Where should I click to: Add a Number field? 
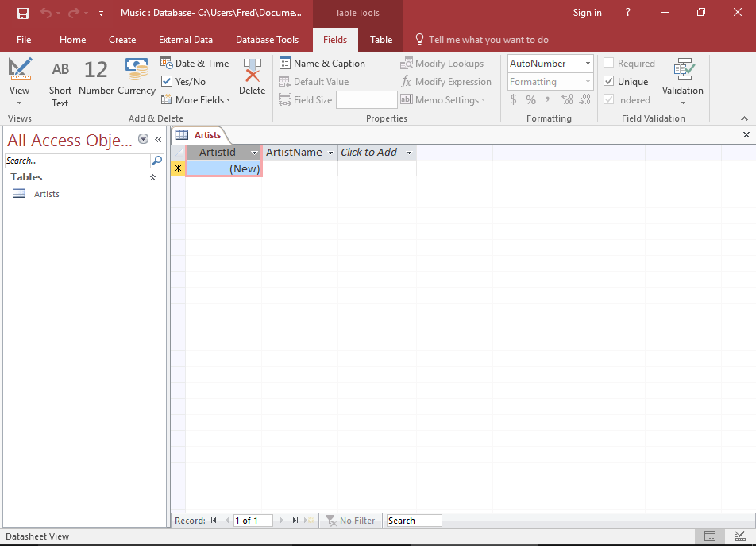tap(96, 77)
